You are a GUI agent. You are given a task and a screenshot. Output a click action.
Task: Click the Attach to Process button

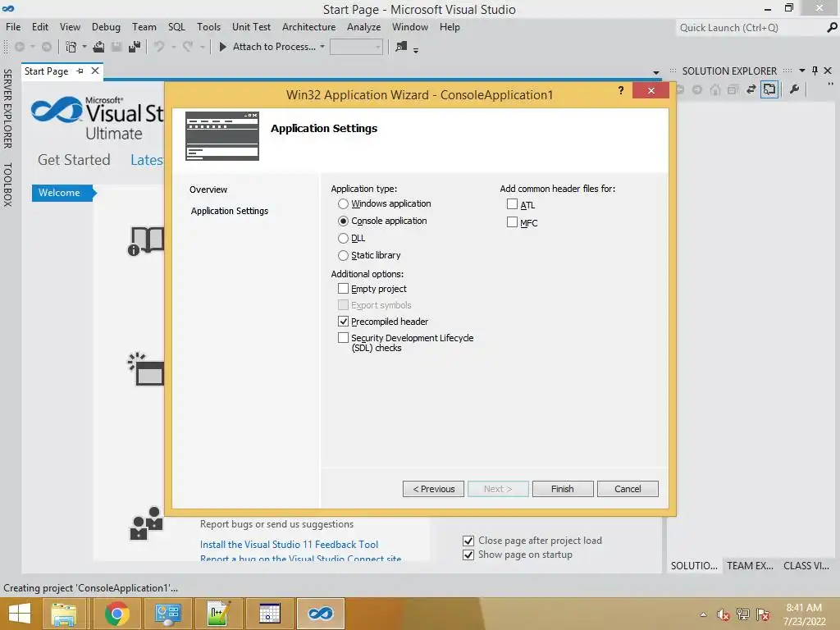coord(267,47)
